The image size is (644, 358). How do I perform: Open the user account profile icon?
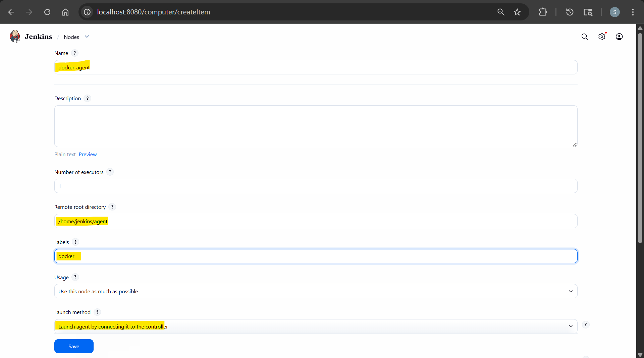(619, 37)
